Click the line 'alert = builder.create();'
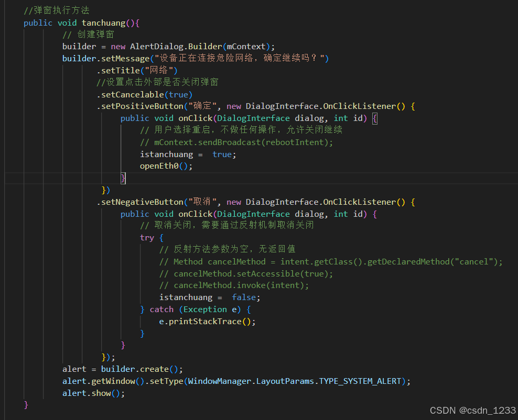The image size is (518, 420). (123, 369)
